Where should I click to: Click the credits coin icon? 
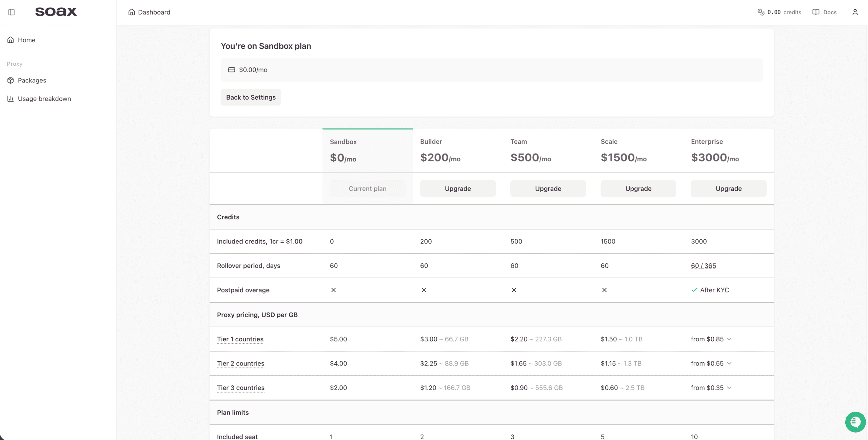[761, 12]
